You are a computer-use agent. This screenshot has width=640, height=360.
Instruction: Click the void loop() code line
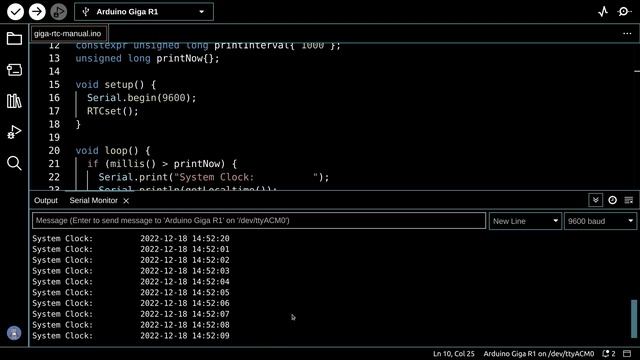coord(113,151)
